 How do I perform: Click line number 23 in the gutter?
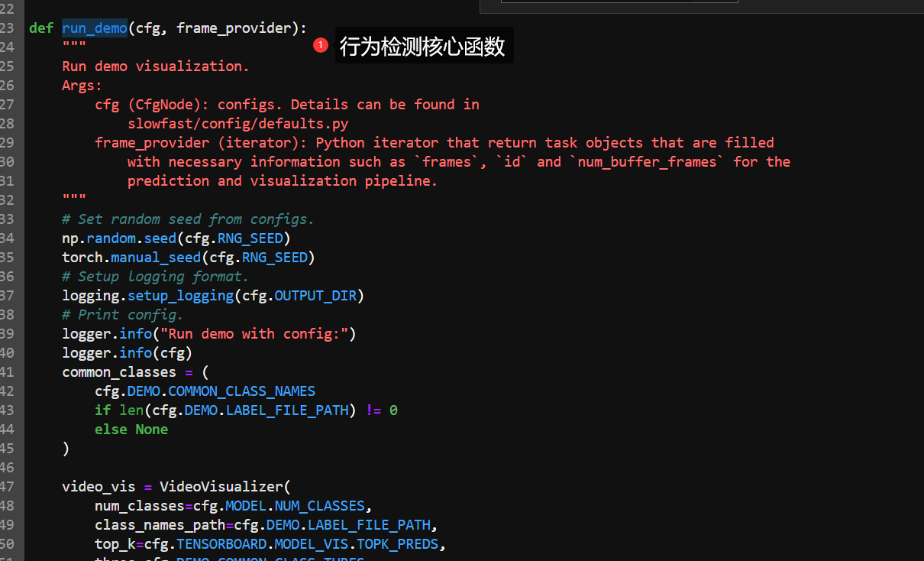(x=8, y=28)
